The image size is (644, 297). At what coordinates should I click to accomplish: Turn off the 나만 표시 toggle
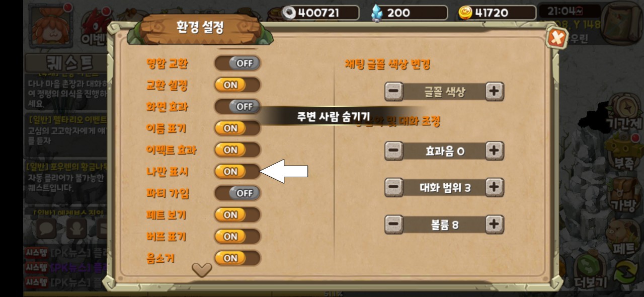coord(237,172)
